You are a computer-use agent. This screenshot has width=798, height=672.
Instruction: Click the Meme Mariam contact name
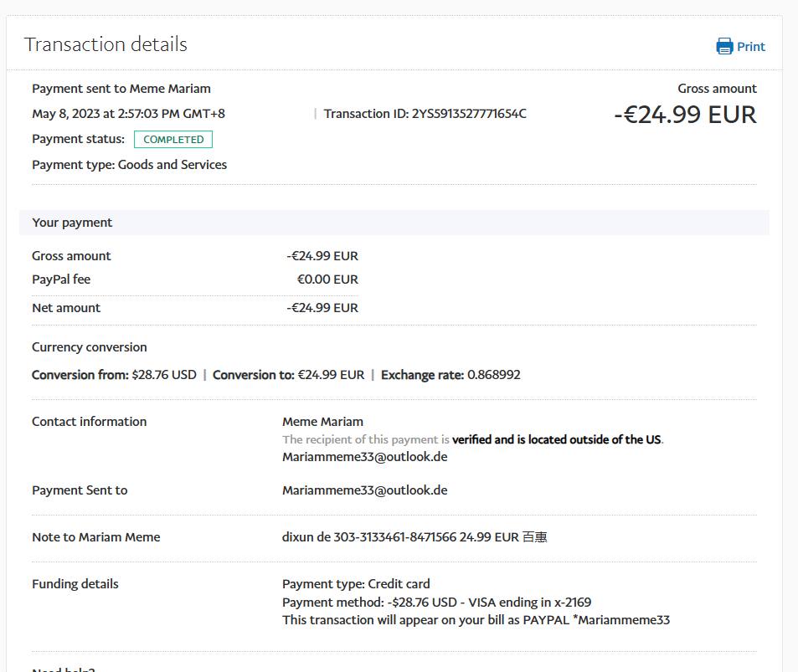[x=322, y=422]
